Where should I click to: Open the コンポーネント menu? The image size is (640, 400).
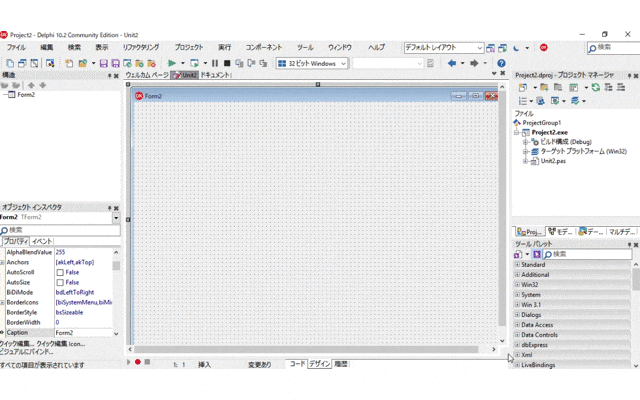pos(264,47)
